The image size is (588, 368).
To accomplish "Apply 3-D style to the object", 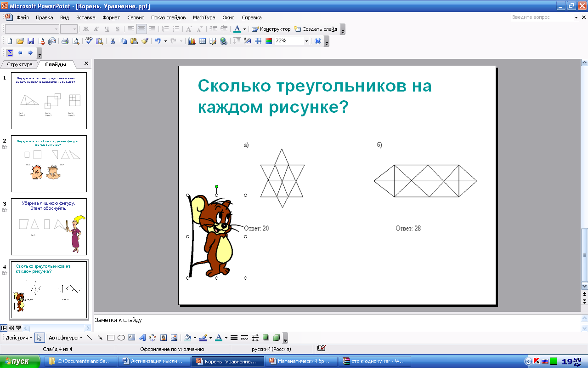I will 276,338.
